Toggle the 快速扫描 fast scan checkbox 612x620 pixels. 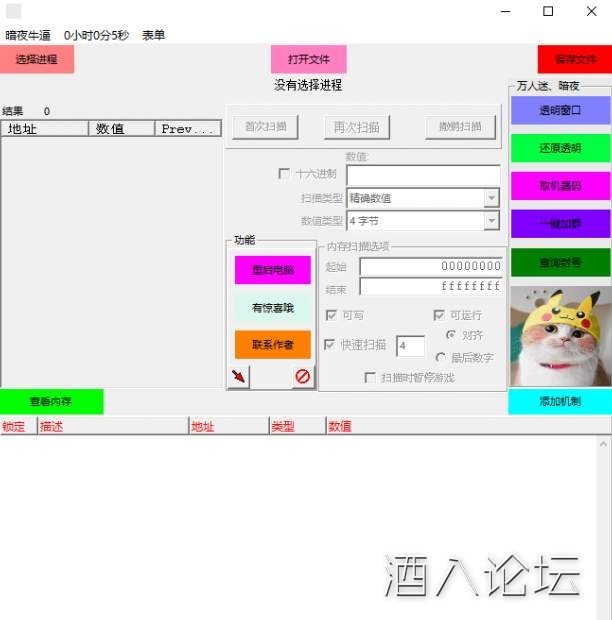329,344
